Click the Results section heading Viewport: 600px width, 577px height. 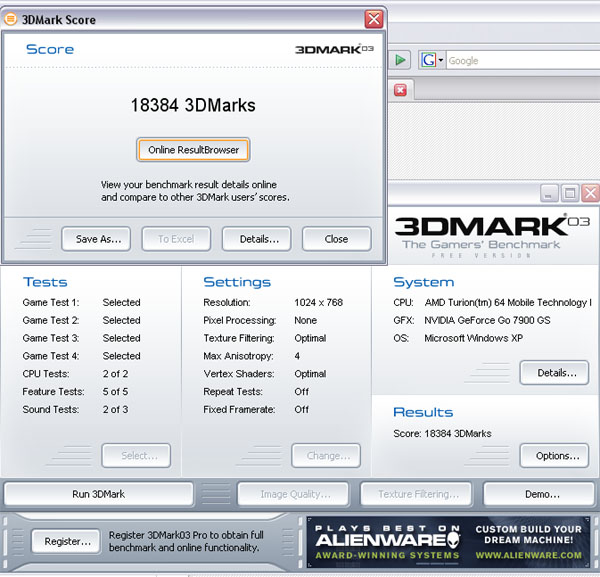(x=423, y=412)
